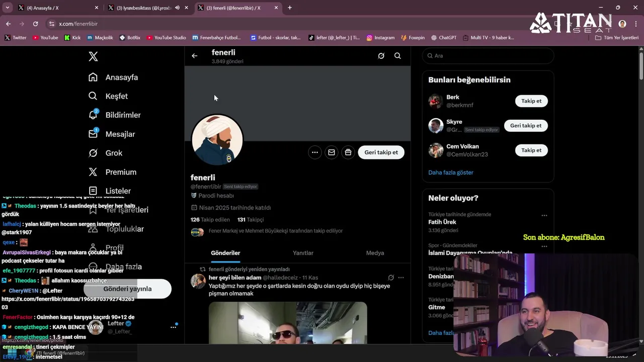Click the Keşfet magnifier icon
Screen dimensions: 644x362
93,96
